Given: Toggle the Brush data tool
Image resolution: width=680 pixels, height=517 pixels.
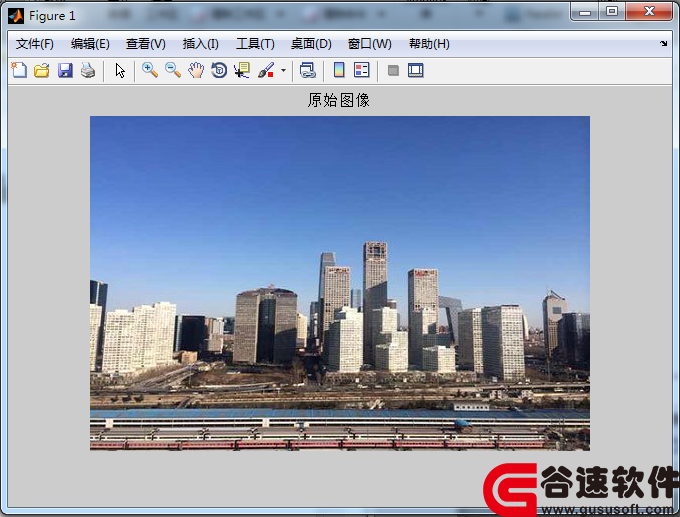Looking at the screenshot, I should (266, 70).
